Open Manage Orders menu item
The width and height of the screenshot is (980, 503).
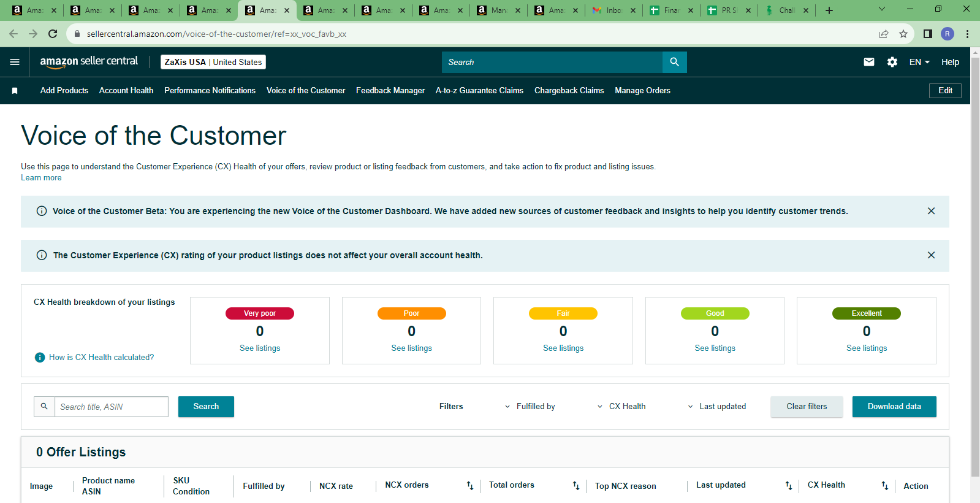pos(642,91)
